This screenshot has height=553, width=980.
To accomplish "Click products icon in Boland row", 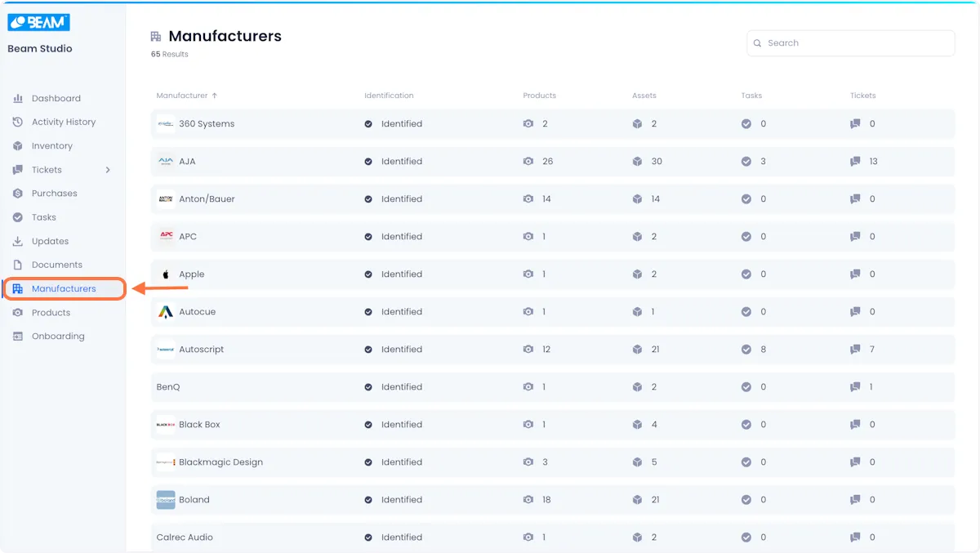I will tap(528, 500).
